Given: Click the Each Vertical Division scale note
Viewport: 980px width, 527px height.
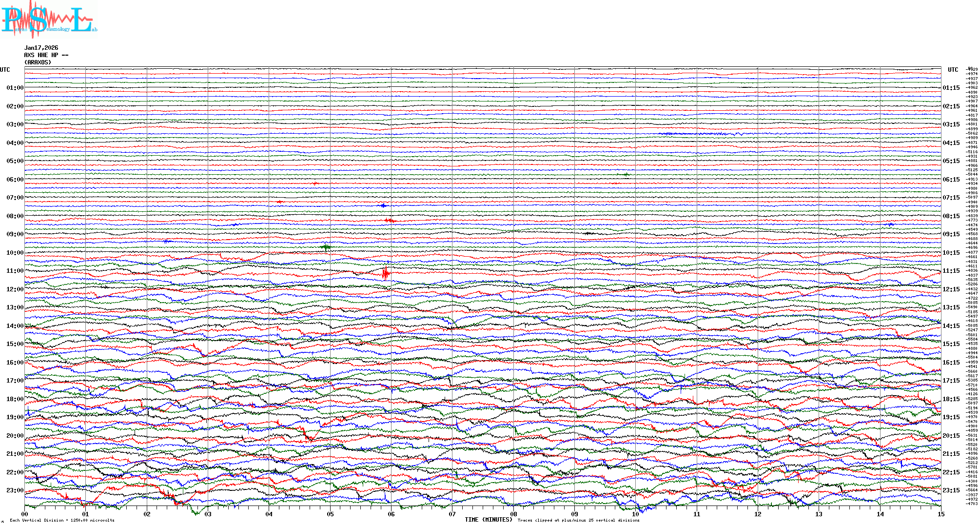Looking at the screenshot, I should click(62, 520).
